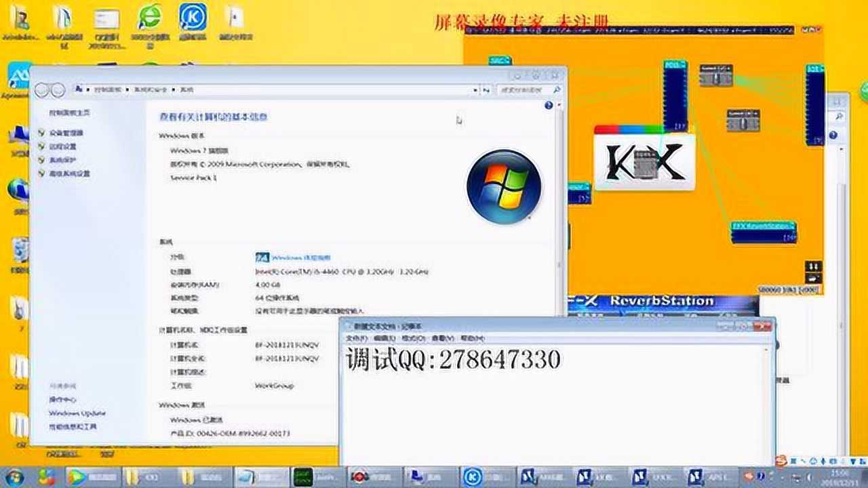Image resolution: width=868 pixels, height=488 pixels.
Task: Open the Format menu in Notepad
Action: [413, 338]
